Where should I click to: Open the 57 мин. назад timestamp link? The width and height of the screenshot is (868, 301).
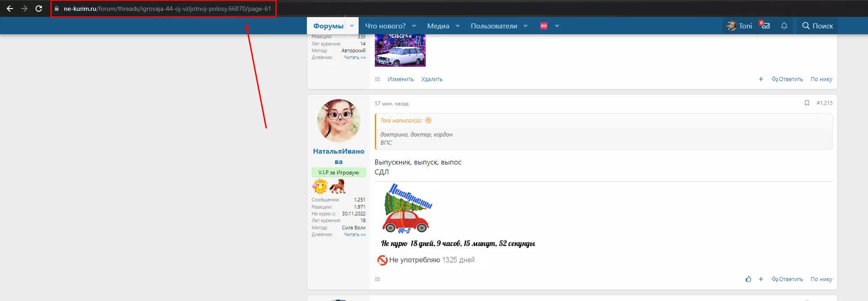[x=391, y=104]
